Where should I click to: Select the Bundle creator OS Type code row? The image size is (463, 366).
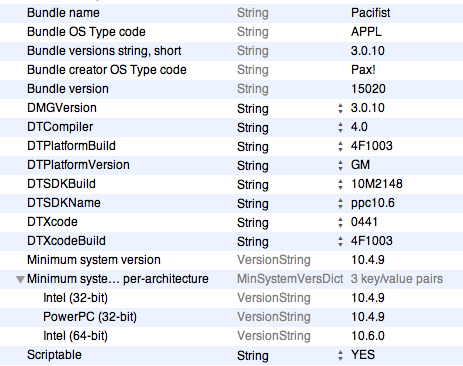click(231, 70)
